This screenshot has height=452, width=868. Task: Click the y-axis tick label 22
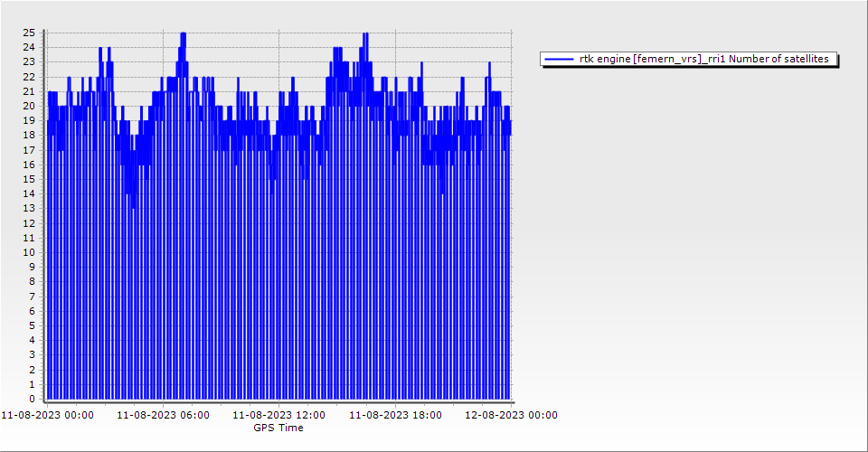click(x=29, y=76)
